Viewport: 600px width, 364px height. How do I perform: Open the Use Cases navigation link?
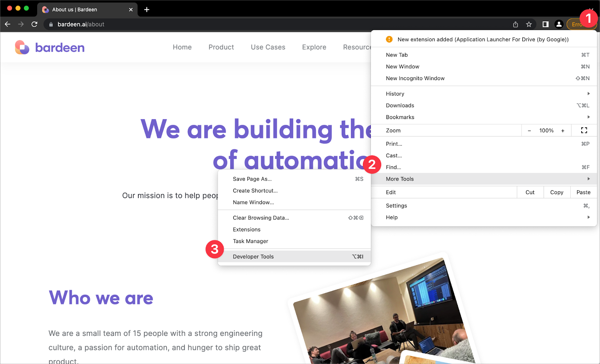[x=268, y=47]
